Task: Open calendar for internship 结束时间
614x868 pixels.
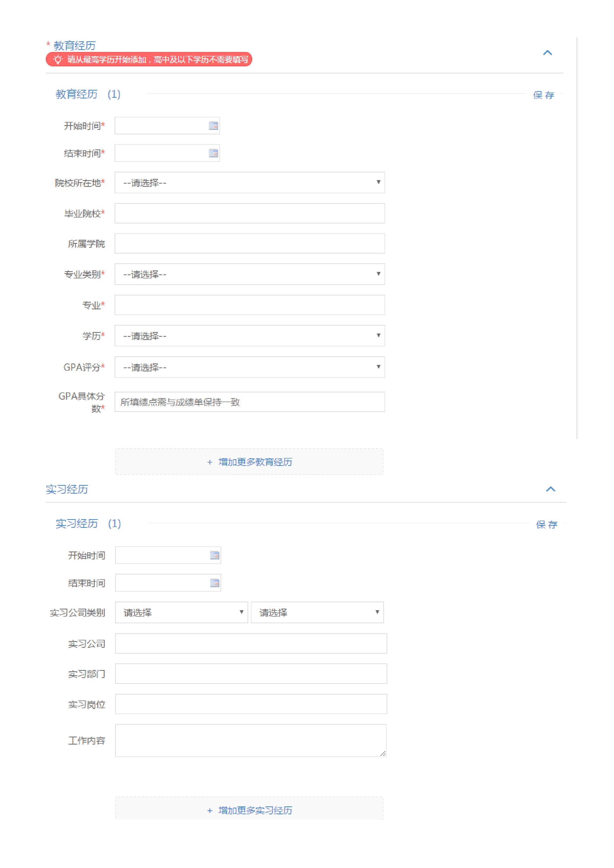Action: [x=214, y=583]
